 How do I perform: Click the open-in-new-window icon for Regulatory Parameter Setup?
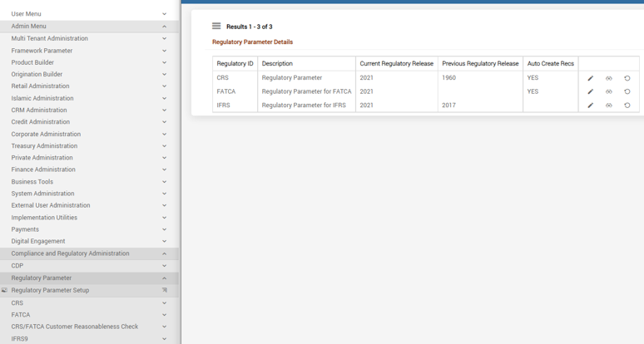click(165, 290)
